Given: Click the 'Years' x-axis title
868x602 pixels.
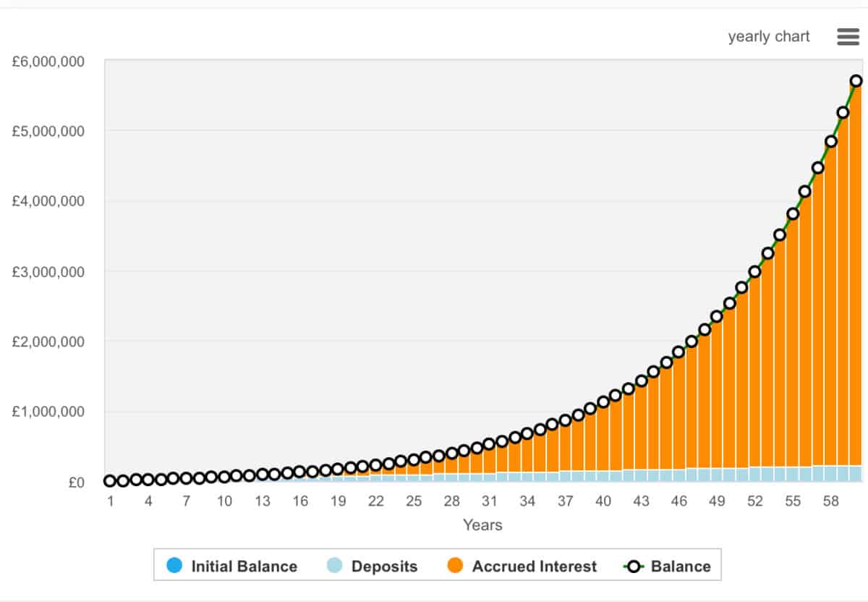Looking at the screenshot, I should point(482,525).
